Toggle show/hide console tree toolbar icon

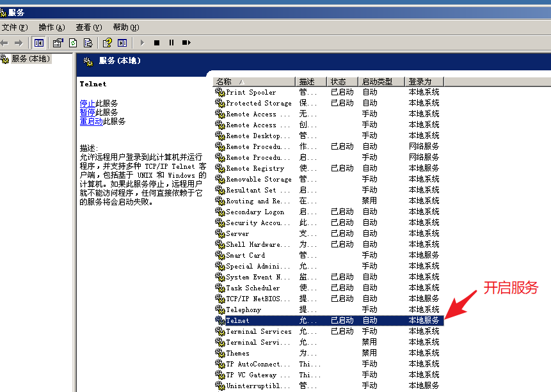point(38,43)
